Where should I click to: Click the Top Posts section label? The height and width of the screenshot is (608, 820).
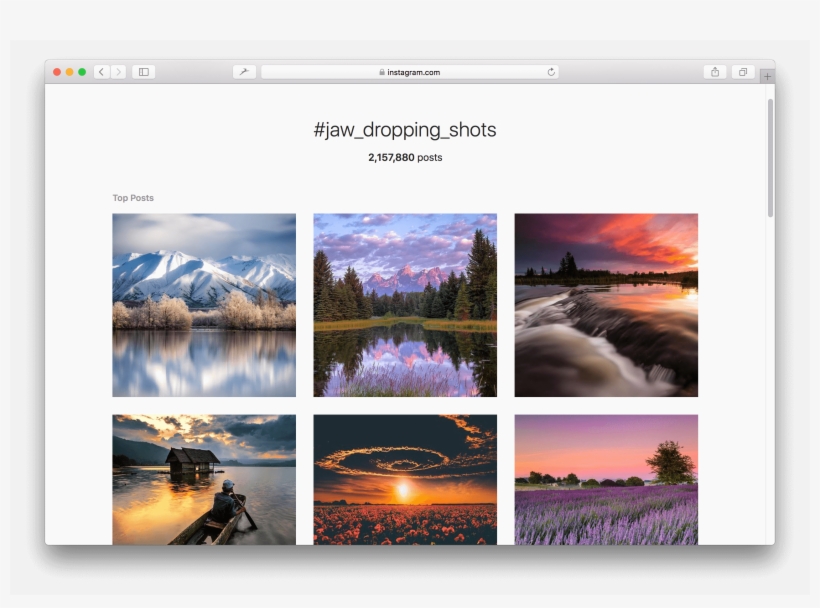pos(133,198)
